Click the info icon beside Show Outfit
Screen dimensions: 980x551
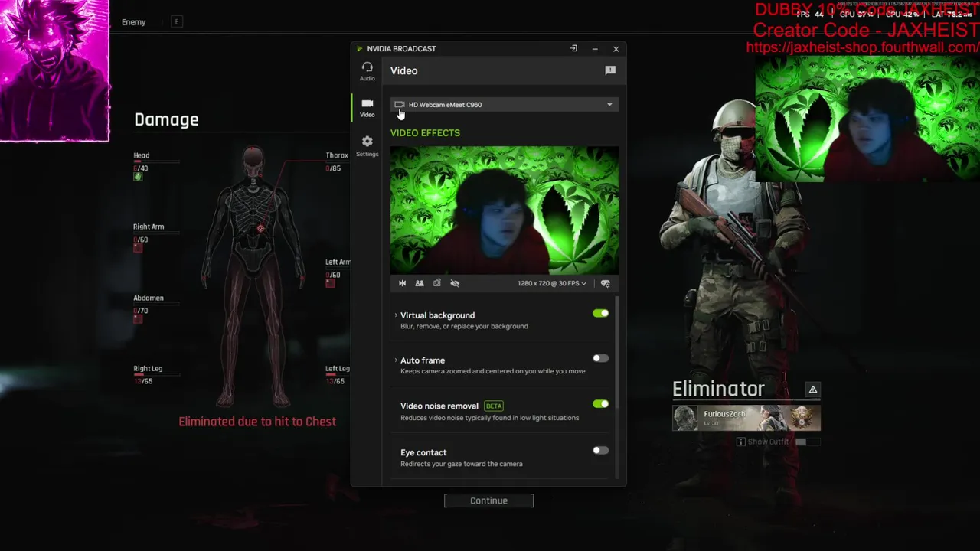tap(741, 442)
